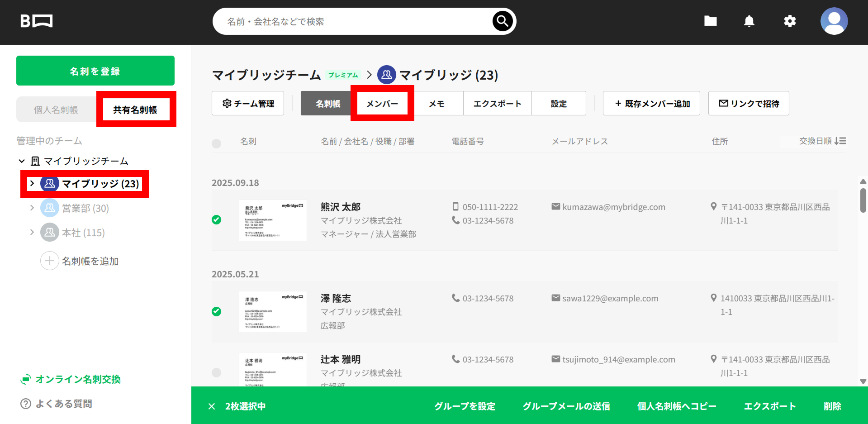The height and width of the screenshot is (424, 868).
Task: Click the myBridge logo in header
Action: coord(37,21)
